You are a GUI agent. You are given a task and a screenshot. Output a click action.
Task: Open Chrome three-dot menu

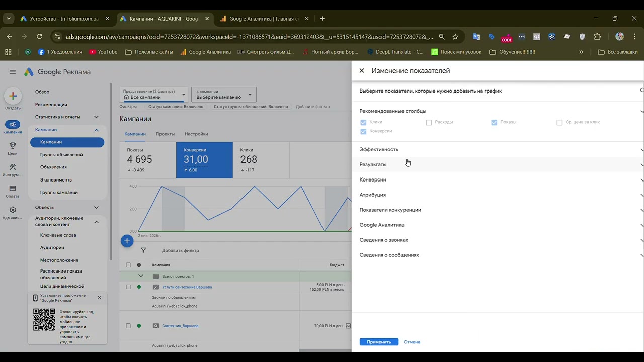(634, 37)
